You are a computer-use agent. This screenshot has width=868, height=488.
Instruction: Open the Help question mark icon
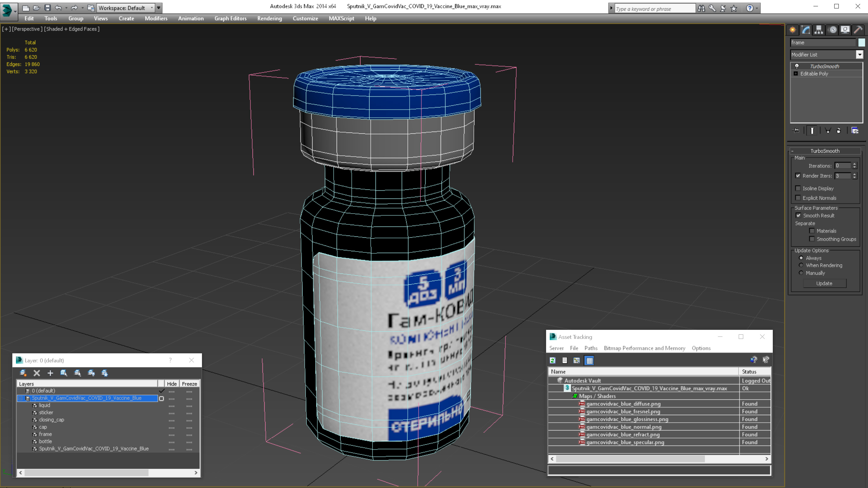(x=749, y=8)
